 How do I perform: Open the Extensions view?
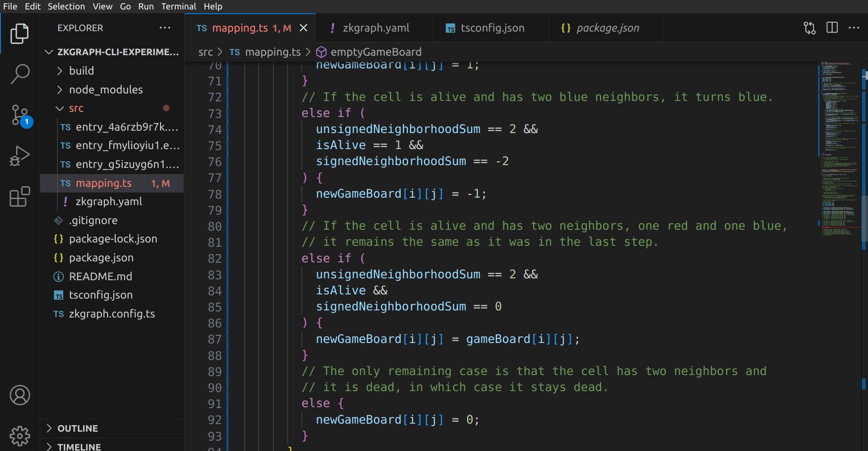click(19, 197)
